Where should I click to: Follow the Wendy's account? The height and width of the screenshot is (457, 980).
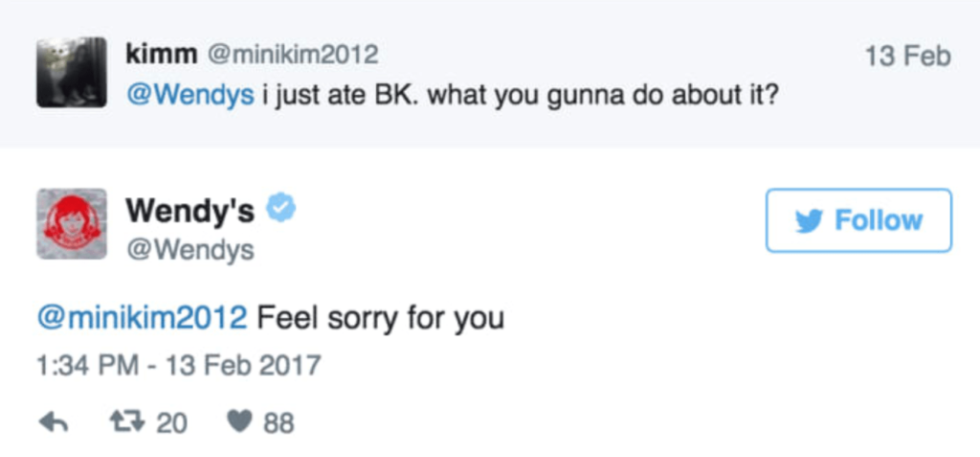(x=858, y=220)
